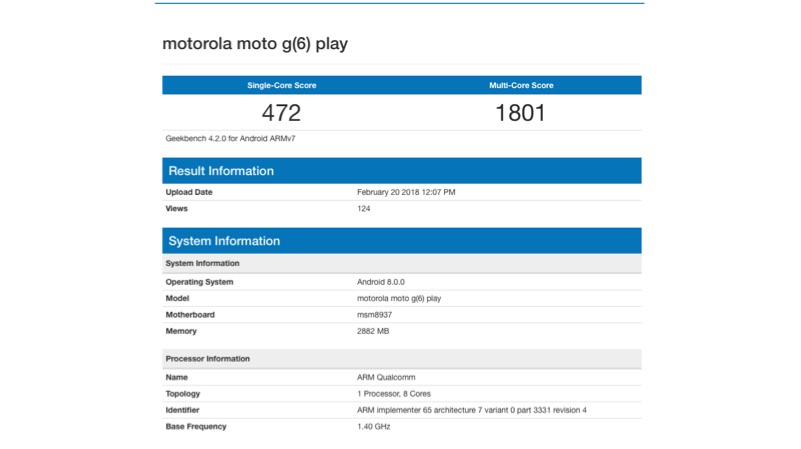Image resolution: width=801 pixels, height=449 pixels.
Task: Select the Single-Core Score header
Action: pyautogui.click(x=281, y=86)
